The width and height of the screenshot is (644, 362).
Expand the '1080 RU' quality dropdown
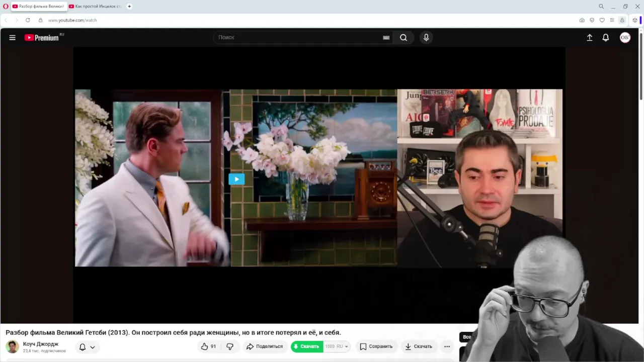[337, 346]
